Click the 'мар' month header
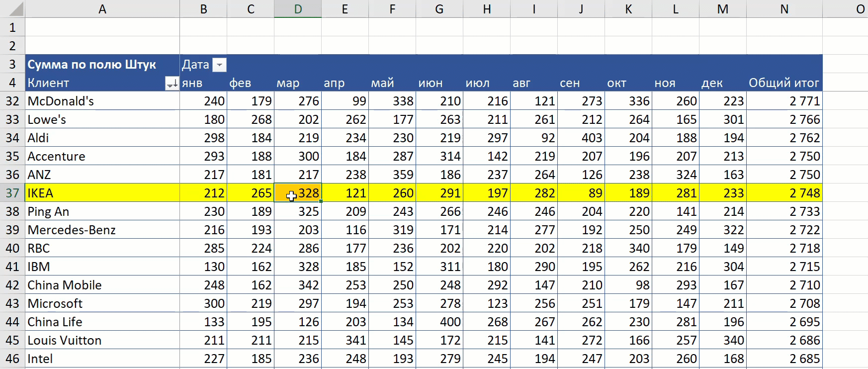 pos(298,83)
